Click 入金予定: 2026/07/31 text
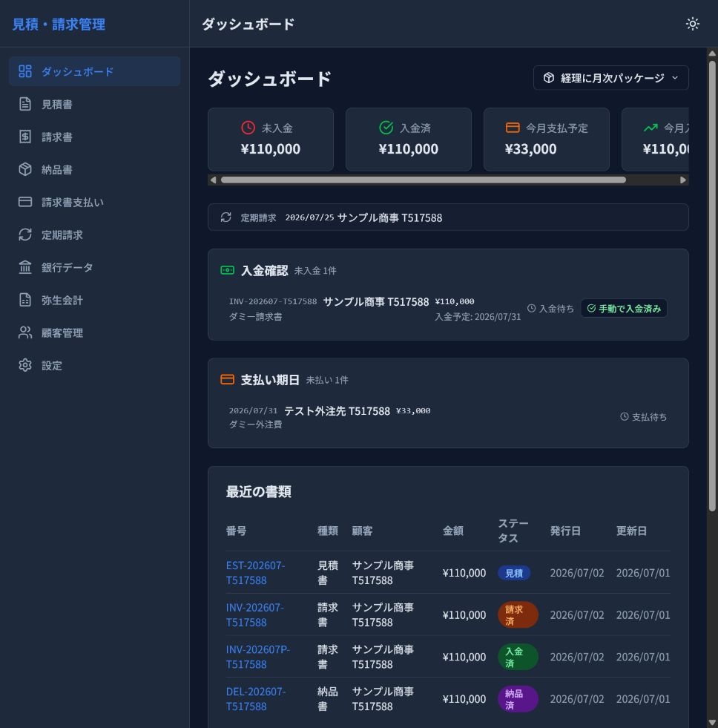718x728 pixels. pyautogui.click(x=478, y=317)
